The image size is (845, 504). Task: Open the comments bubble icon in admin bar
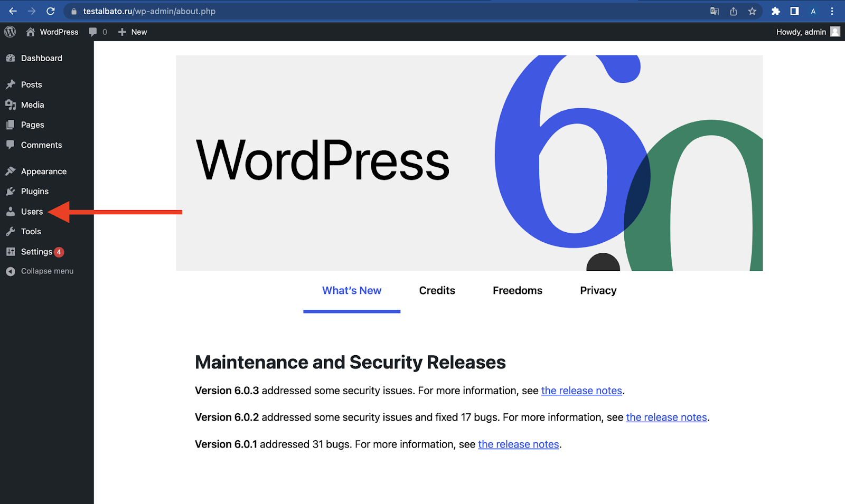[x=93, y=32]
